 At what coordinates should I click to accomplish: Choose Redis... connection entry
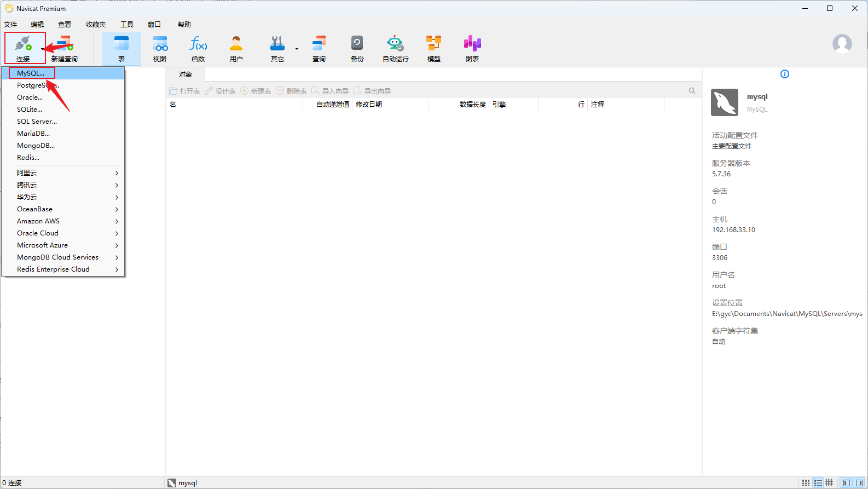63,158
